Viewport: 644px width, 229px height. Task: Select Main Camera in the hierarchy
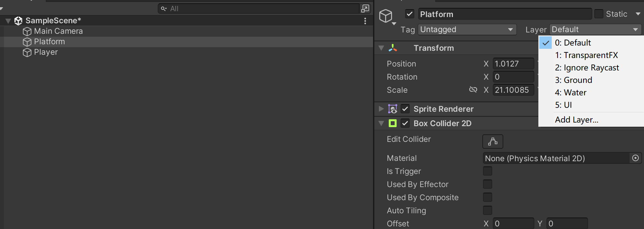coord(58,31)
